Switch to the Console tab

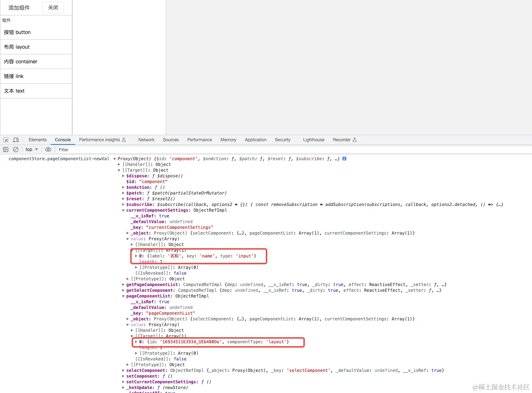(63, 140)
